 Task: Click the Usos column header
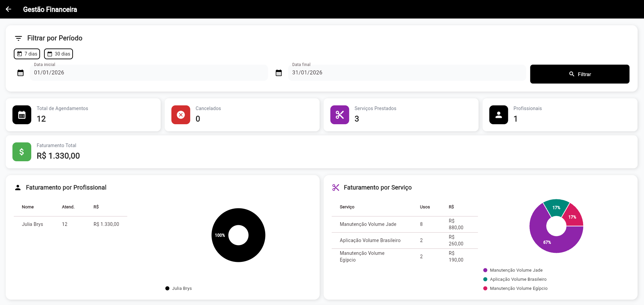pyautogui.click(x=425, y=207)
